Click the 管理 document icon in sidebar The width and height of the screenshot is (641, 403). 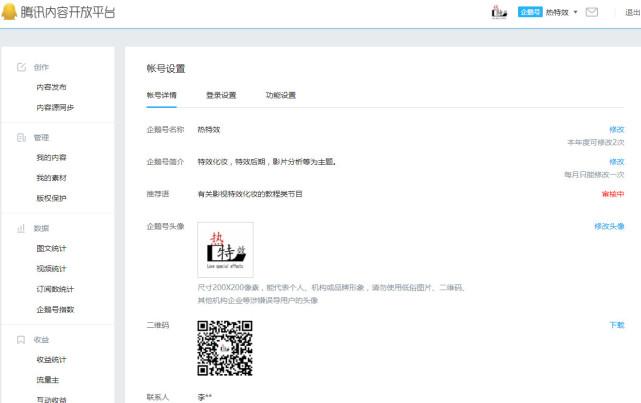21,137
